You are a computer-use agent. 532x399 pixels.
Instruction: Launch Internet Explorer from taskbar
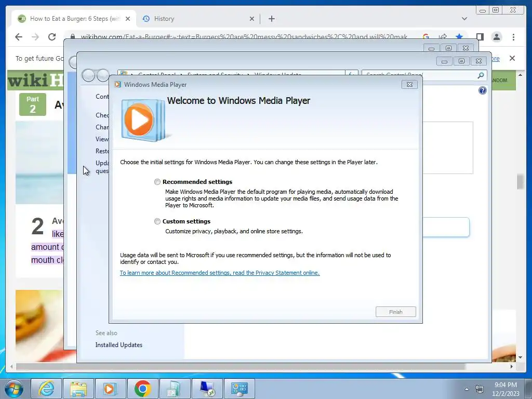pyautogui.click(x=46, y=389)
